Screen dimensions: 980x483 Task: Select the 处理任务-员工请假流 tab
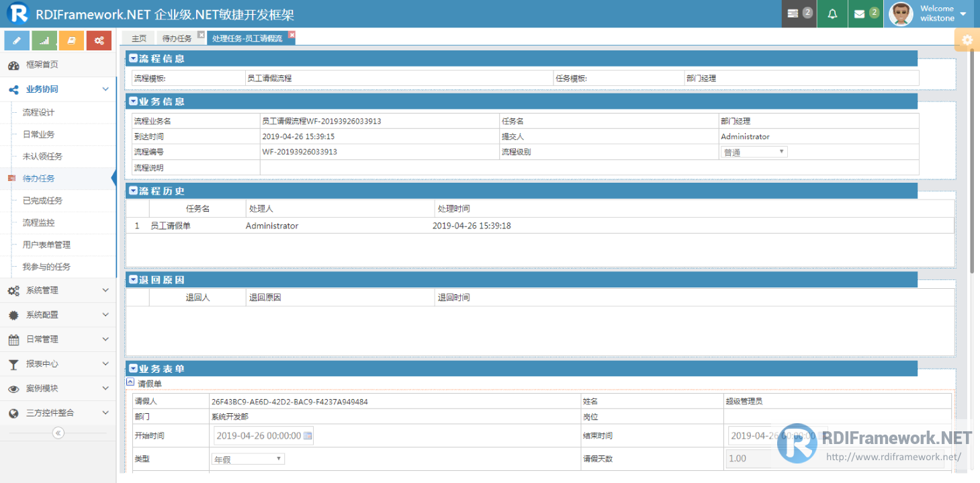(247, 38)
